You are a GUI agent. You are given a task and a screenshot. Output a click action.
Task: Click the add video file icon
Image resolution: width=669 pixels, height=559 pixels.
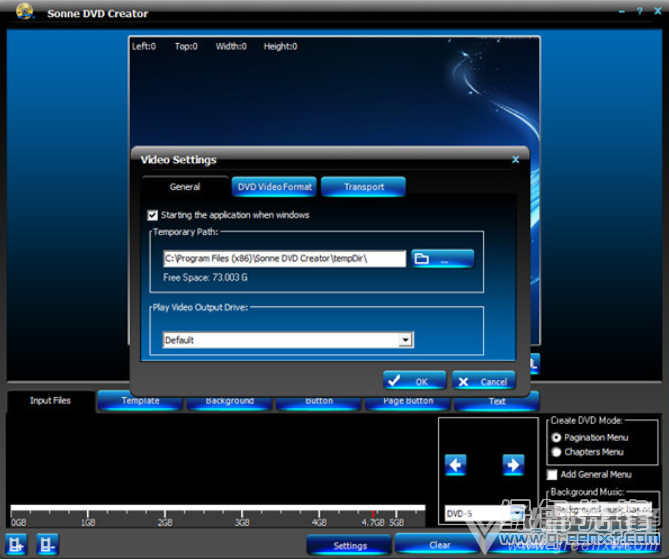16,544
